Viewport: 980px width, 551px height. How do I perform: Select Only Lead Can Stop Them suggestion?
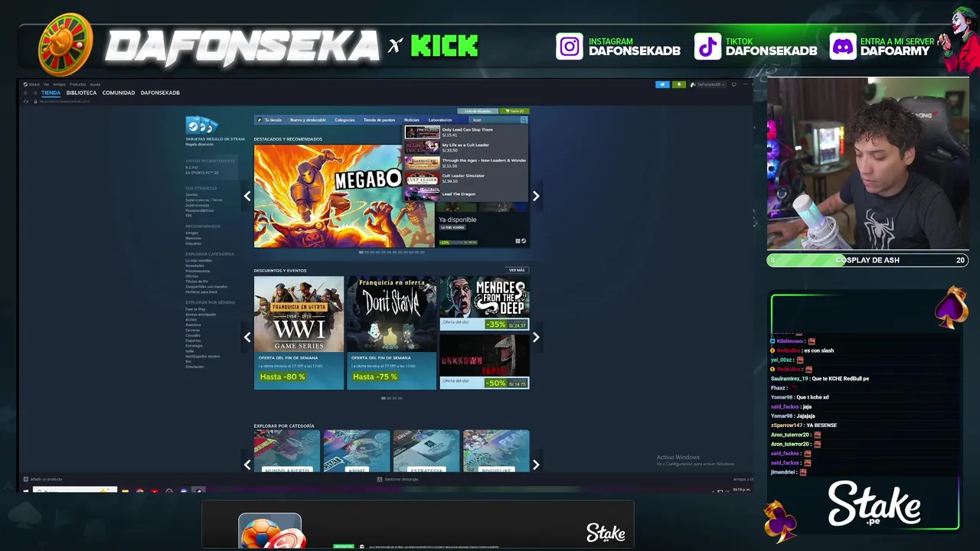(465, 132)
